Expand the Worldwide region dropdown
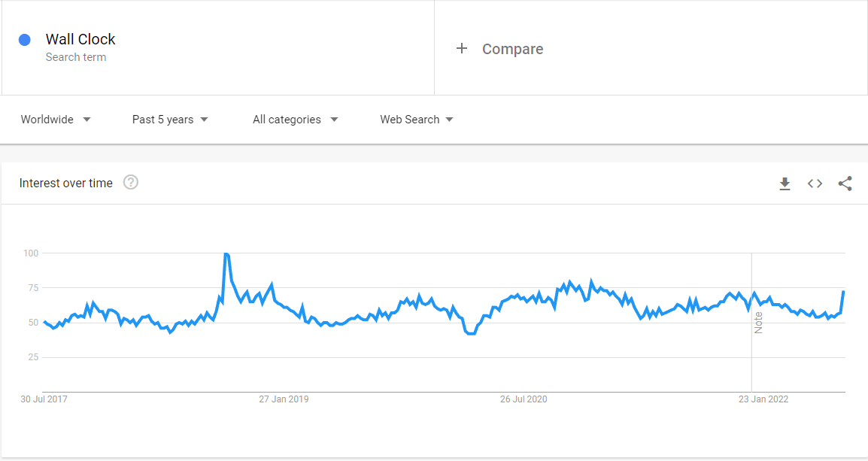 56,120
